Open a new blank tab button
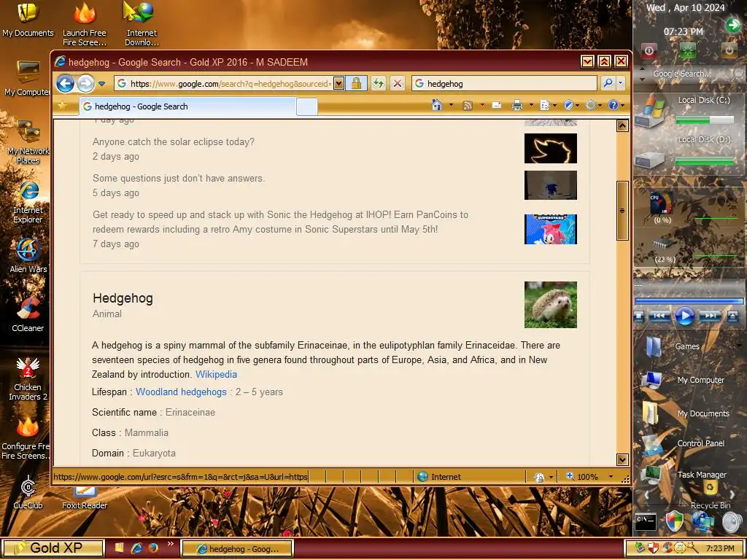This screenshot has height=560, width=747. click(x=307, y=106)
